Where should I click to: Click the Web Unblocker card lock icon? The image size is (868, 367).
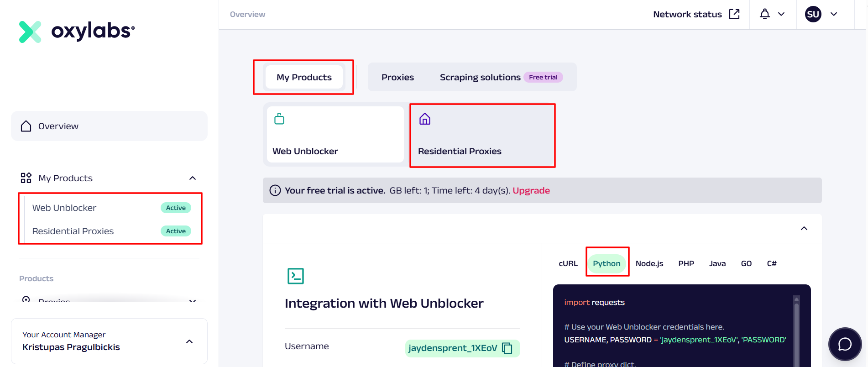click(279, 119)
